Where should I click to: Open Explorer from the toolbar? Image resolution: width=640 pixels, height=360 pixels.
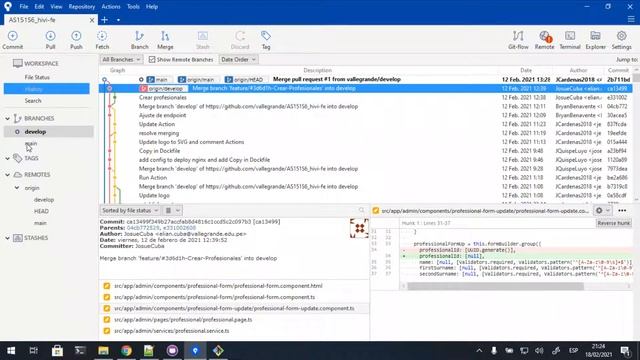(x=596, y=40)
